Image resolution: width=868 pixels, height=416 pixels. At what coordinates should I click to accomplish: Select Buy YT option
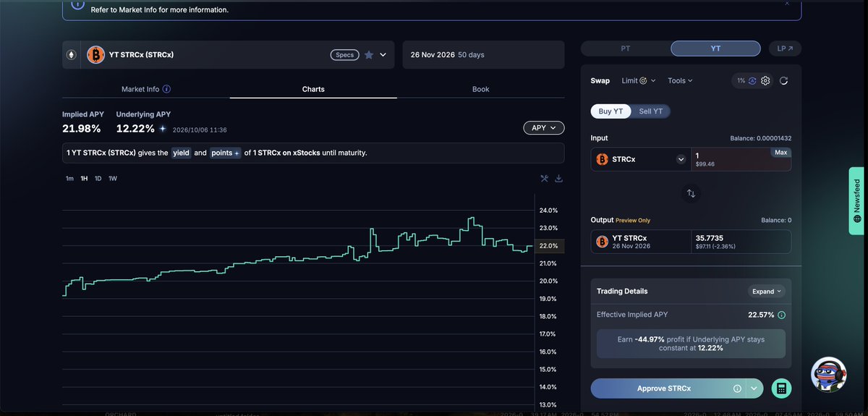(x=611, y=111)
